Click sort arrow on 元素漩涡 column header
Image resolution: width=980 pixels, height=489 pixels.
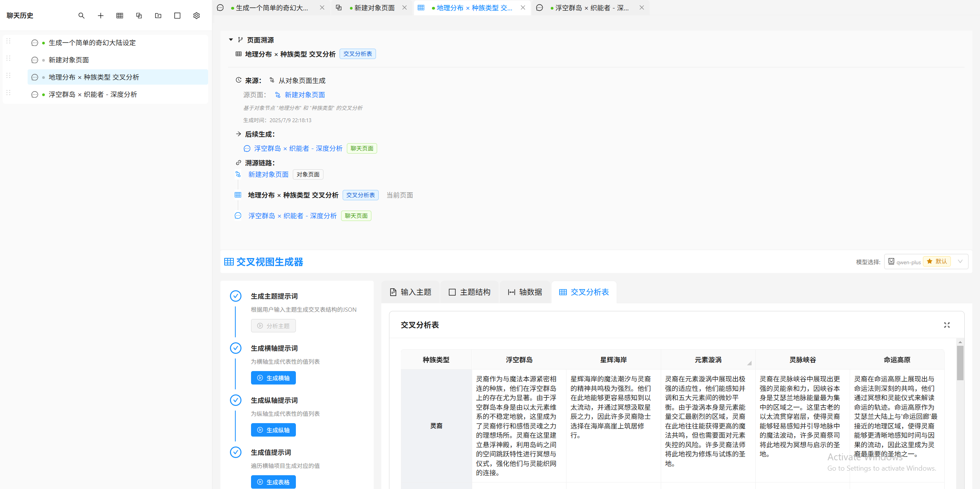749,363
